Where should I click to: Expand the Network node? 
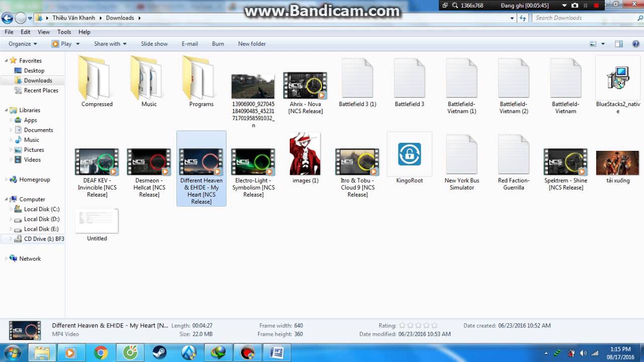[x=7, y=258]
